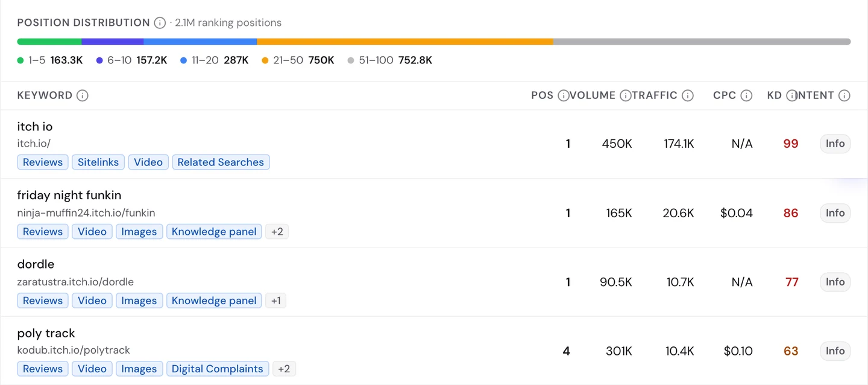Viewport: 868px width, 385px height.
Task: Expand +2 tags for friday night funkin
Action: [x=277, y=232]
